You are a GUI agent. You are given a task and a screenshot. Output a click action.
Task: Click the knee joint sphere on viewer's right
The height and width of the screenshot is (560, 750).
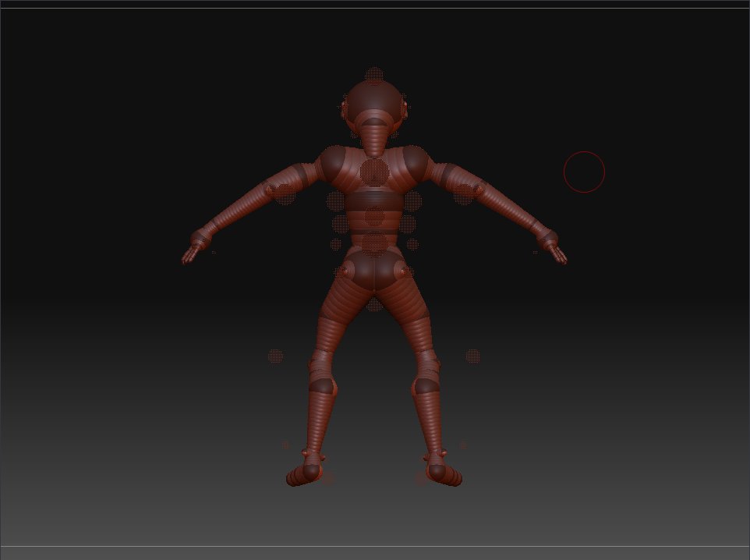tap(426, 385)
